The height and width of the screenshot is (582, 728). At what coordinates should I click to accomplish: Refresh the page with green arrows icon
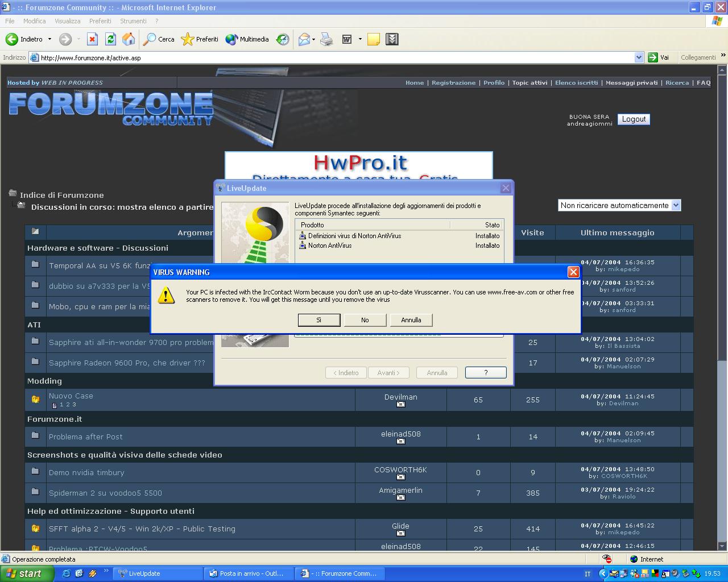click(110, 39)
